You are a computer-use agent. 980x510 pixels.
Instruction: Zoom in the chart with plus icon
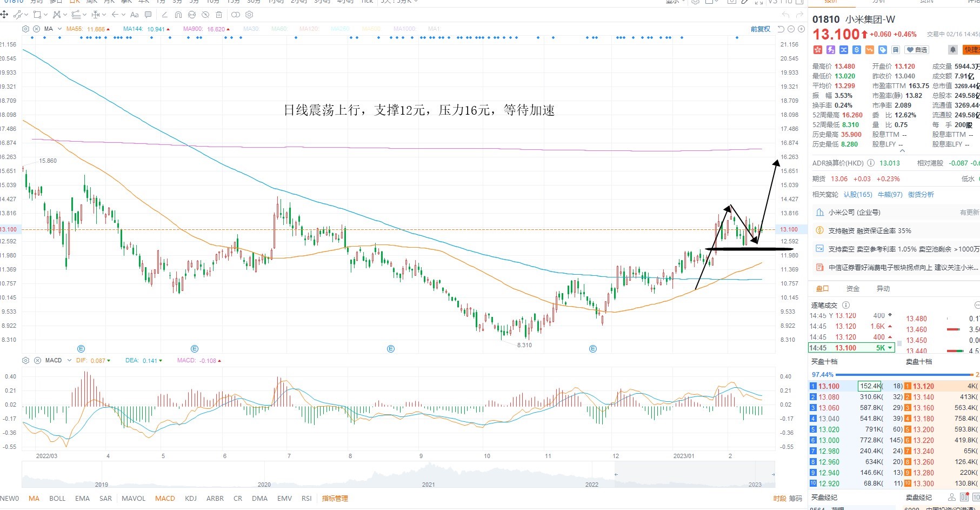coord(801,29)
